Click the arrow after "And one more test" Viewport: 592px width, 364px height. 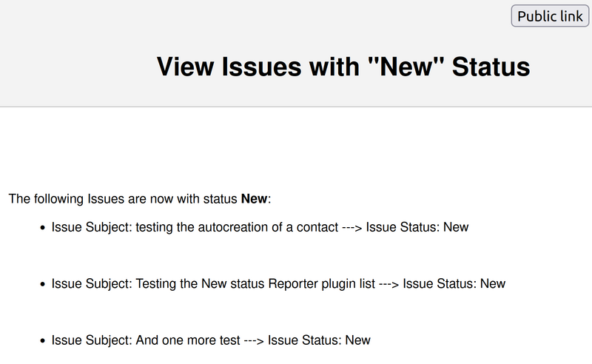point(254,340)
